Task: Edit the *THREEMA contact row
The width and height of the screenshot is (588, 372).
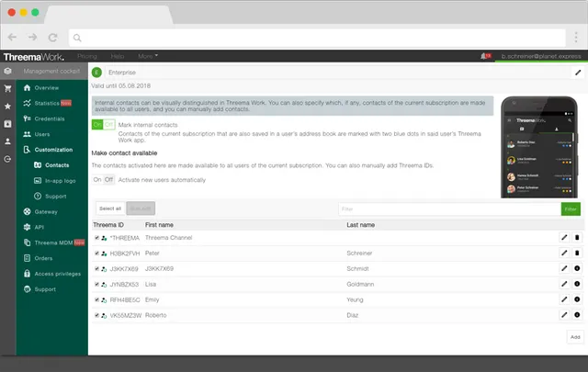Action: (x=564, y=237)
